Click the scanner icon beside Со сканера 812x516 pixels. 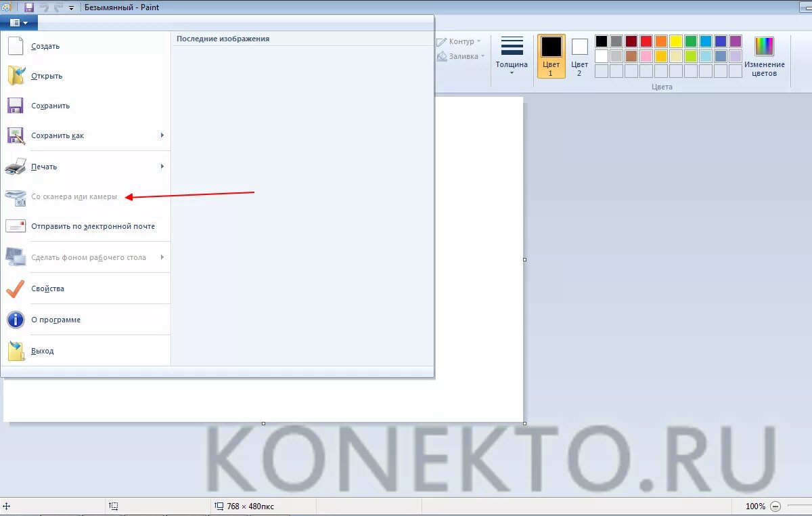(16, 196)
